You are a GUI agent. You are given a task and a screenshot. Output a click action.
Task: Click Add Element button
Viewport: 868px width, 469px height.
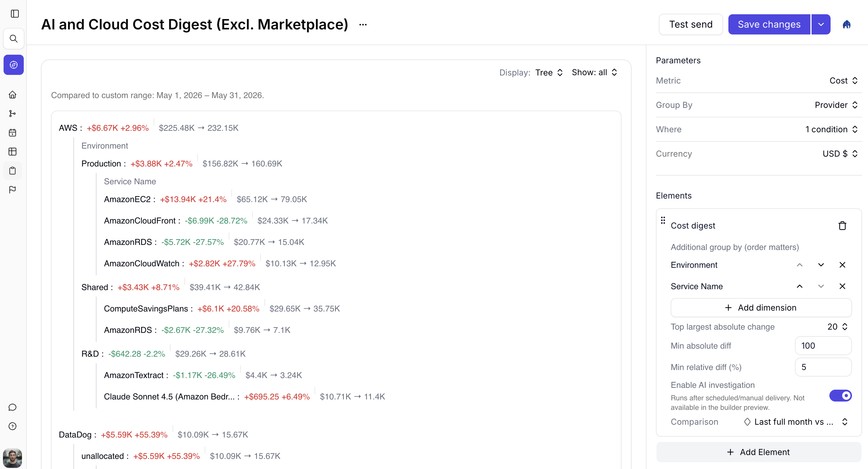coord(758,452)
